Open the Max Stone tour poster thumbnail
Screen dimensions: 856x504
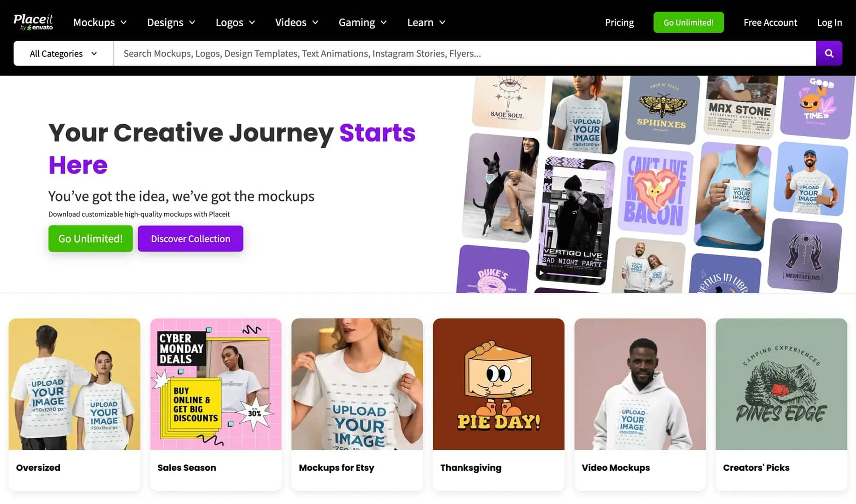(x=740, y=107)
